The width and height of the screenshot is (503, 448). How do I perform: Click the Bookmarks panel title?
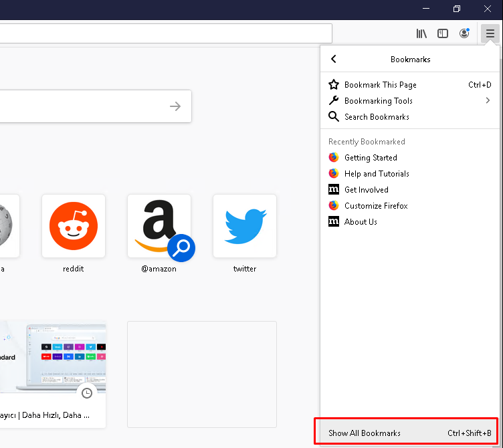410,60
